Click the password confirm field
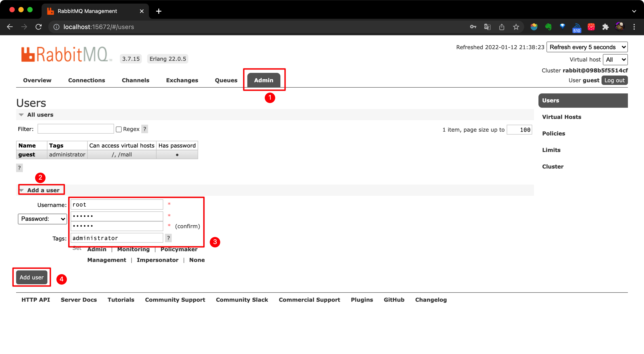 pyautogui.click(x=117, y=226)
